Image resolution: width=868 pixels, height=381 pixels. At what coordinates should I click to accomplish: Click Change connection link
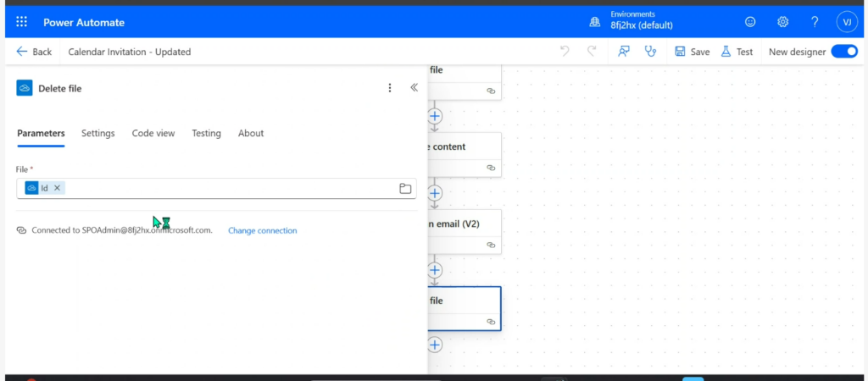pyautogui.click(x=263, y=230)
